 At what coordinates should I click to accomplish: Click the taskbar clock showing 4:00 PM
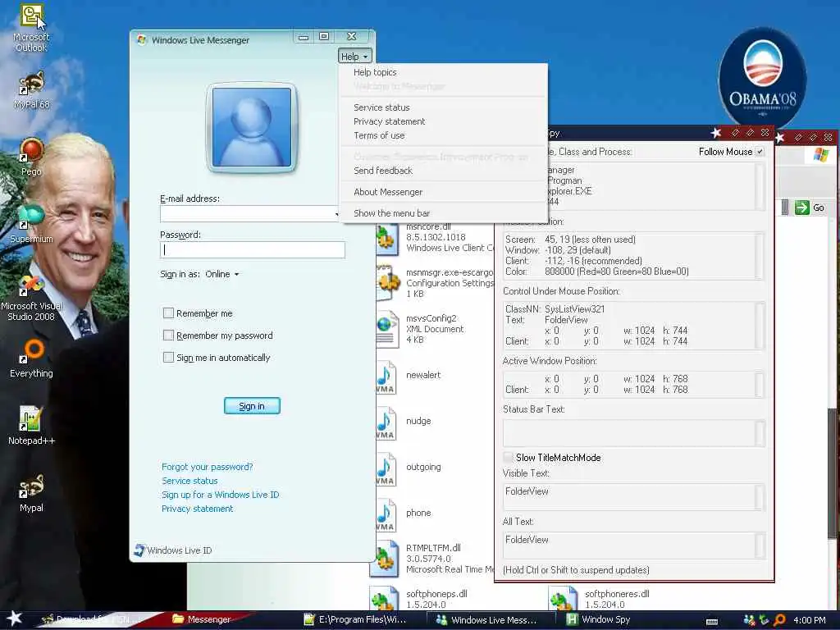809,620
